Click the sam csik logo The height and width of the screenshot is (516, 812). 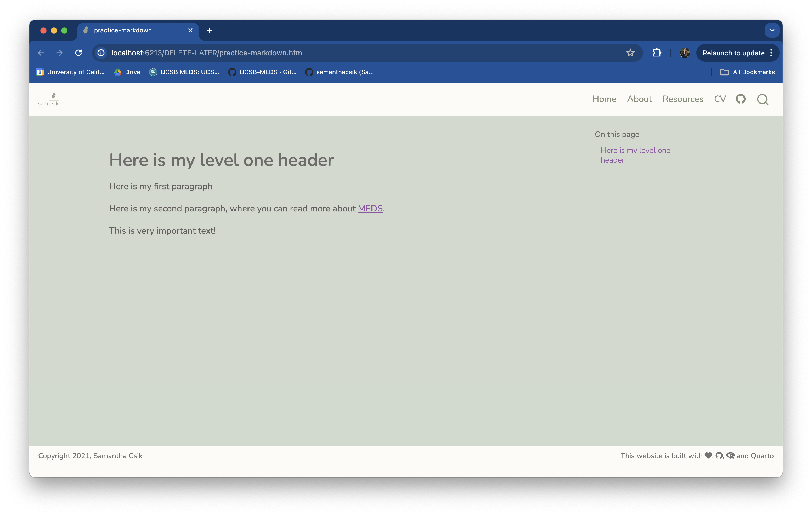(x=48, y=99)
